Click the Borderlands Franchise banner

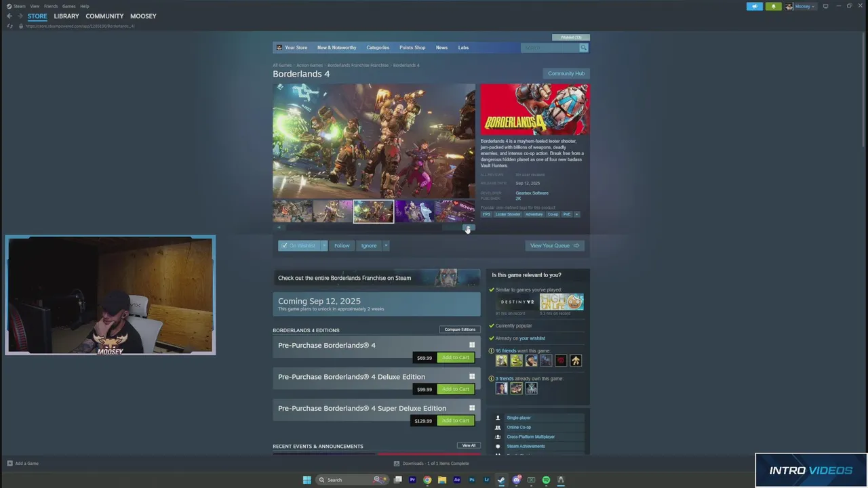click(376, 278)
